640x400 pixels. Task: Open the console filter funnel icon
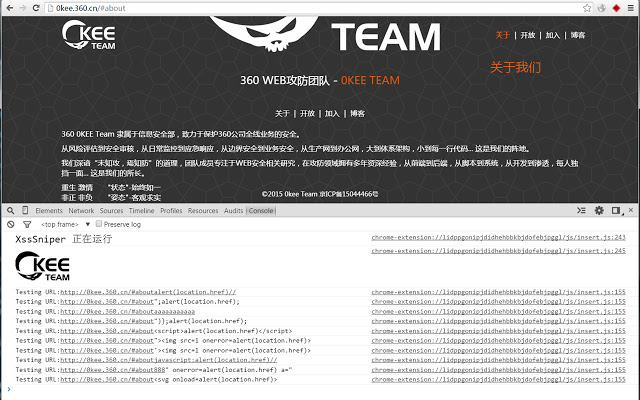click(27, 224)
